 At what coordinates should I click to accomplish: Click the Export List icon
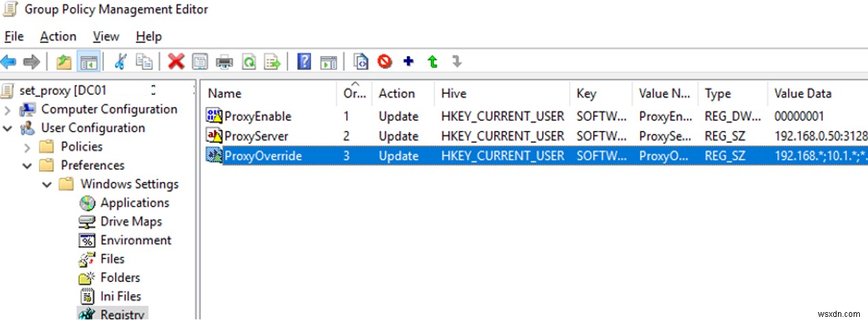coord(274,62)
